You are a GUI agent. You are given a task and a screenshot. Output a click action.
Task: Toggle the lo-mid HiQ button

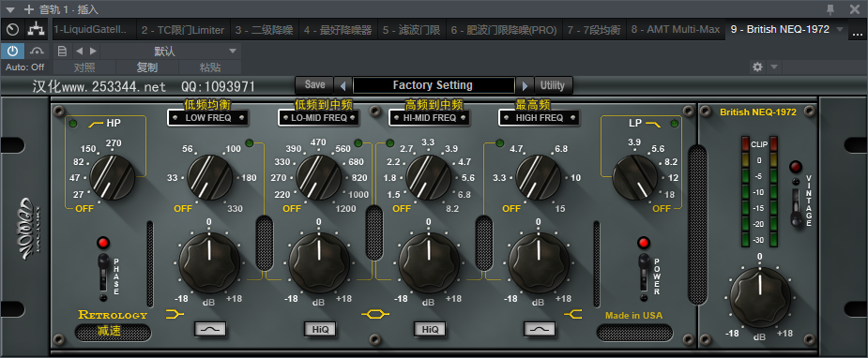(319, 329)
